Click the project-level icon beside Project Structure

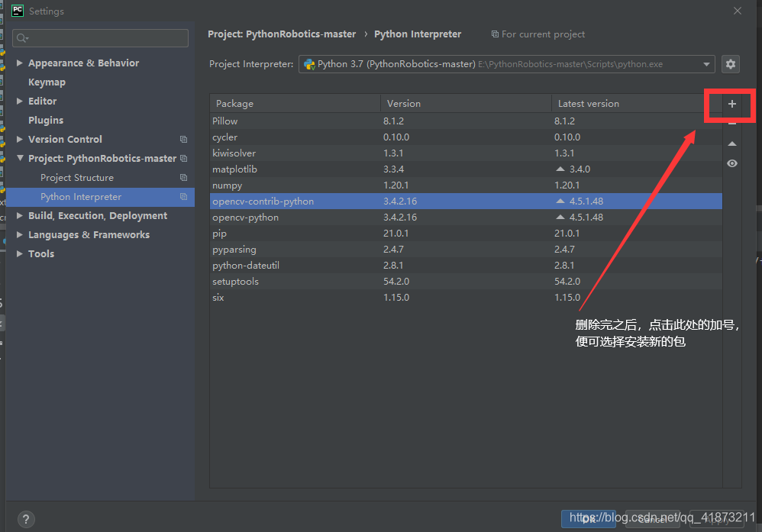coord(183,177)
